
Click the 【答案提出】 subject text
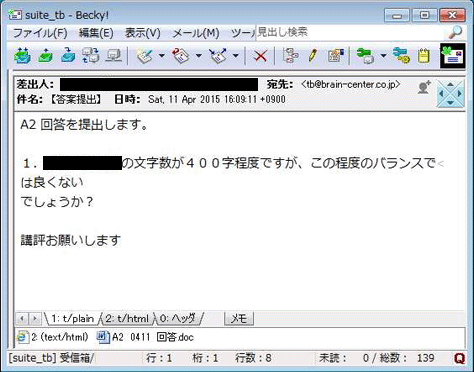(x=76, y=99)
